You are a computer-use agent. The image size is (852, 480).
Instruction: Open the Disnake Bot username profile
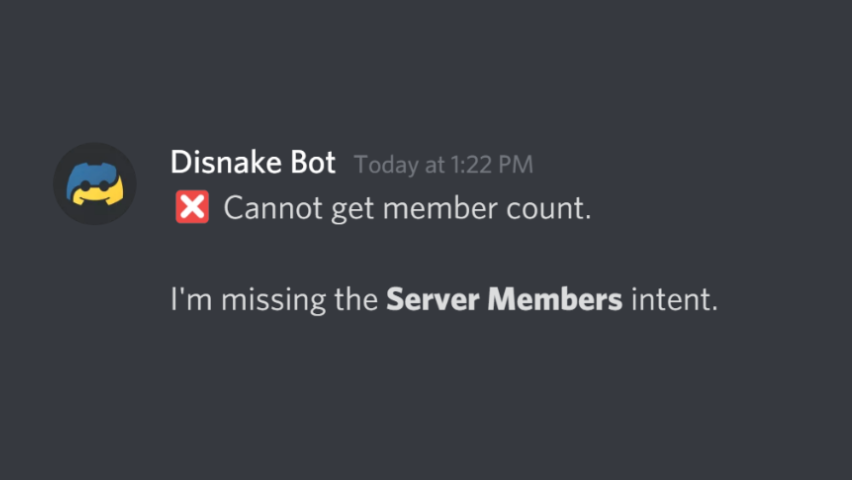pyautogui.click(x=253, y=163)
